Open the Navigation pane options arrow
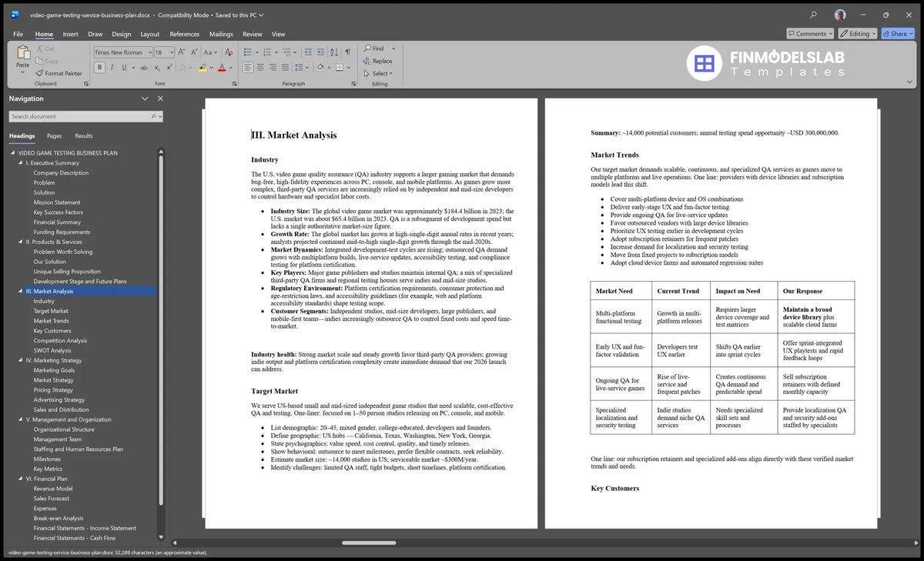 [145, 99]
